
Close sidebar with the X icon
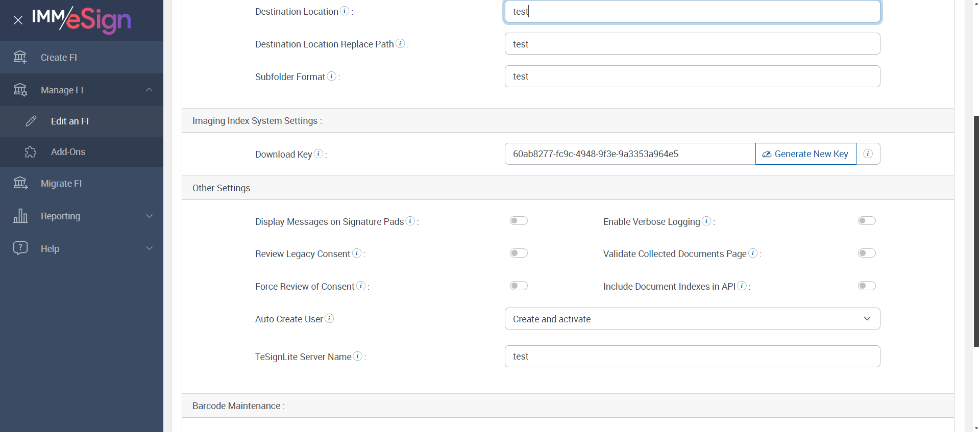point(18,20)
